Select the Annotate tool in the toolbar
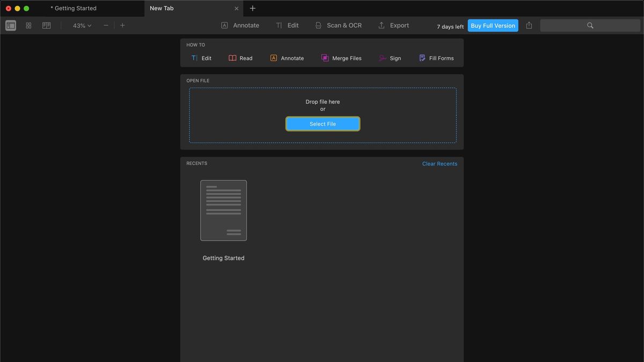644x362 pixels. (x=240, y=25)
